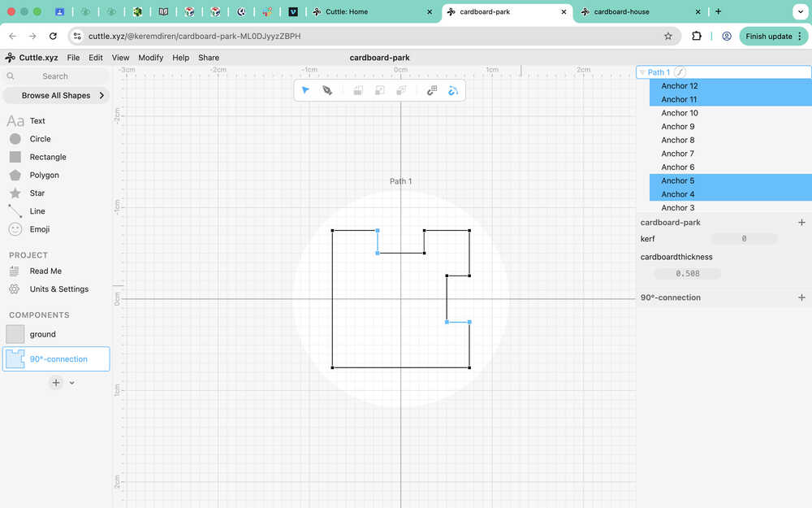
Task: Select Anchor 11 in the outline
Action: click(731, 99)
